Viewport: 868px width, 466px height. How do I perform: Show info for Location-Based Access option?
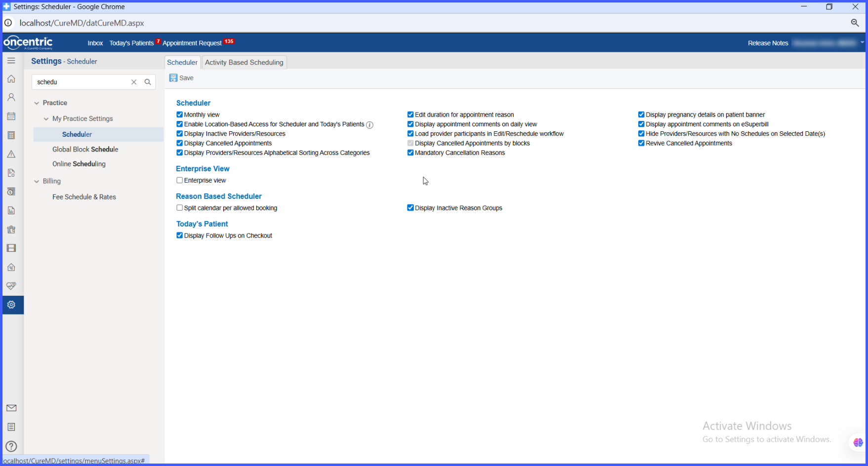coord(370,125)
